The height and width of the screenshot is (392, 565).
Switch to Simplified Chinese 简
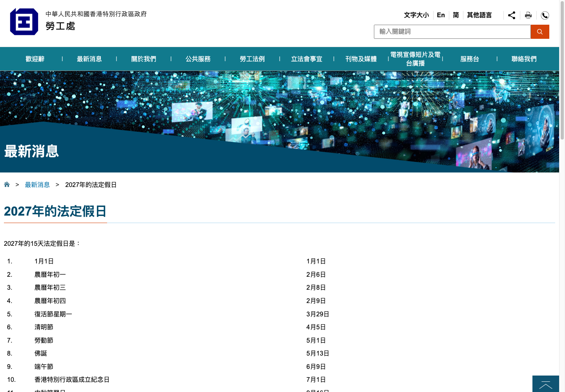[x=456, y=15]
